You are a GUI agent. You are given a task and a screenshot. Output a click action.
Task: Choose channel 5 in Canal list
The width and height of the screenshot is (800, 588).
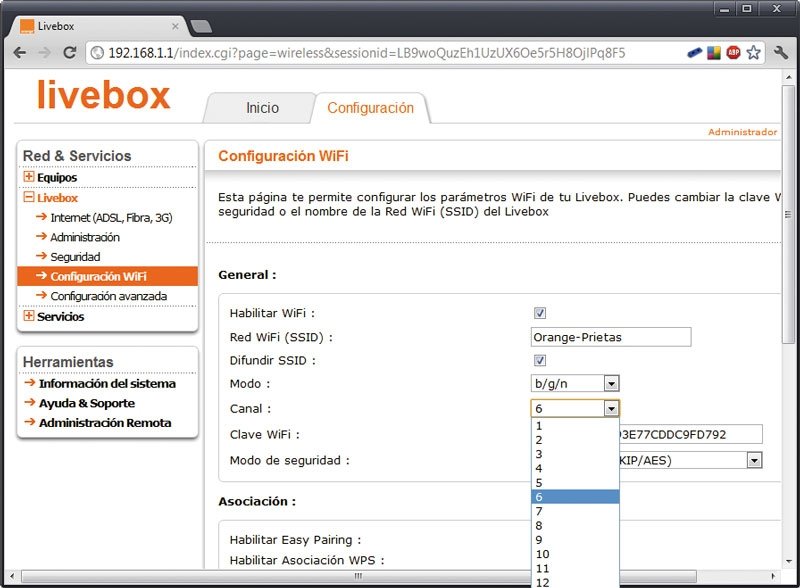pyautogui.click(x=575, y=483)
